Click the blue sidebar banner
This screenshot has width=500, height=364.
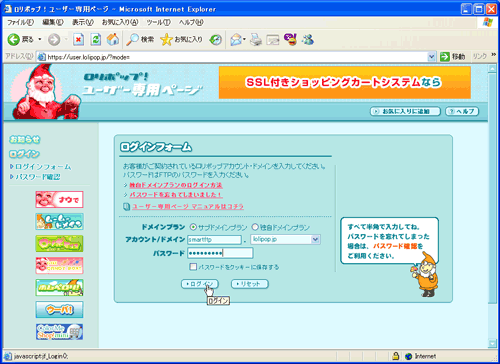59,310
